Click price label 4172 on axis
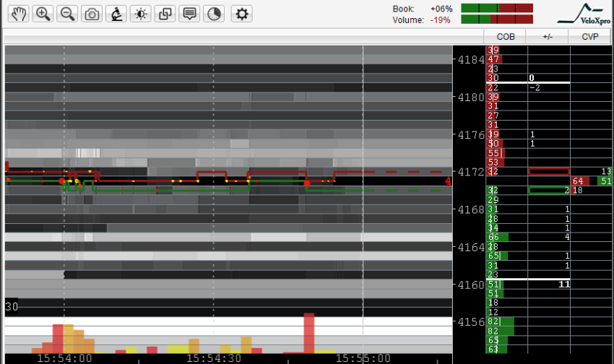The image size is (614, 364). tap(471, 172)
